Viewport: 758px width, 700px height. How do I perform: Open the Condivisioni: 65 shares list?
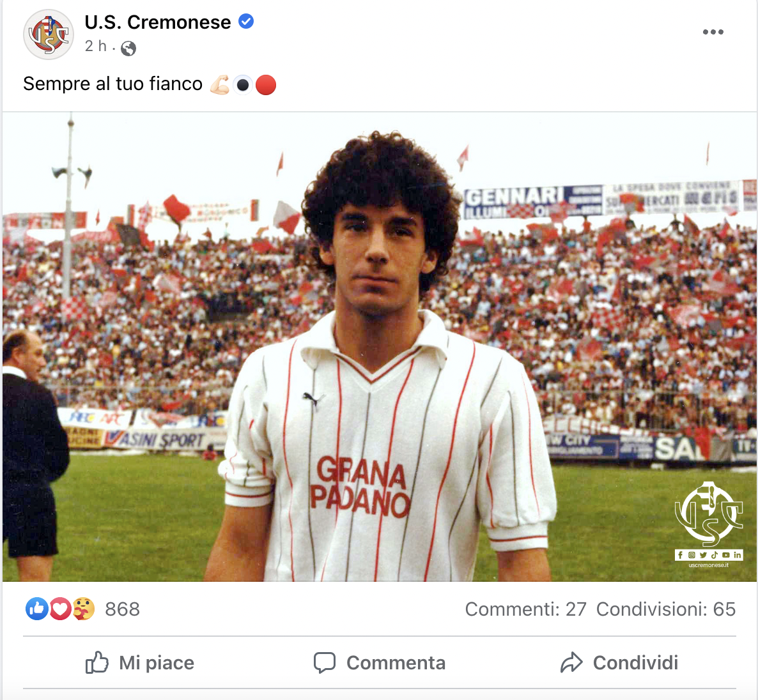point(666,609)
